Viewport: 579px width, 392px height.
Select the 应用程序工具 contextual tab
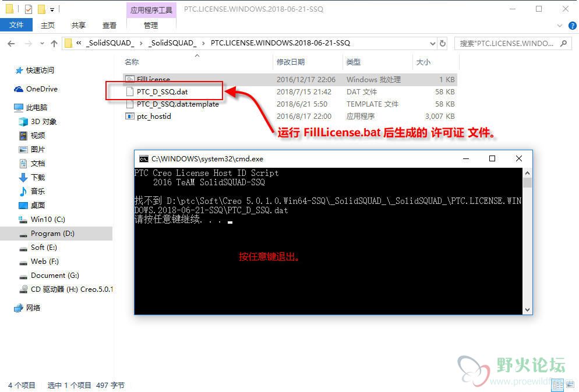151,10
